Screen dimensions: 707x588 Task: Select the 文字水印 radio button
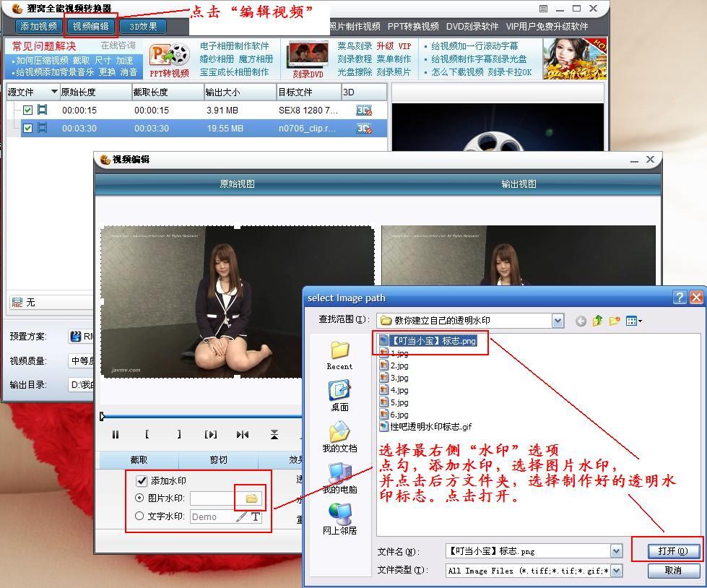coord(140,516)
